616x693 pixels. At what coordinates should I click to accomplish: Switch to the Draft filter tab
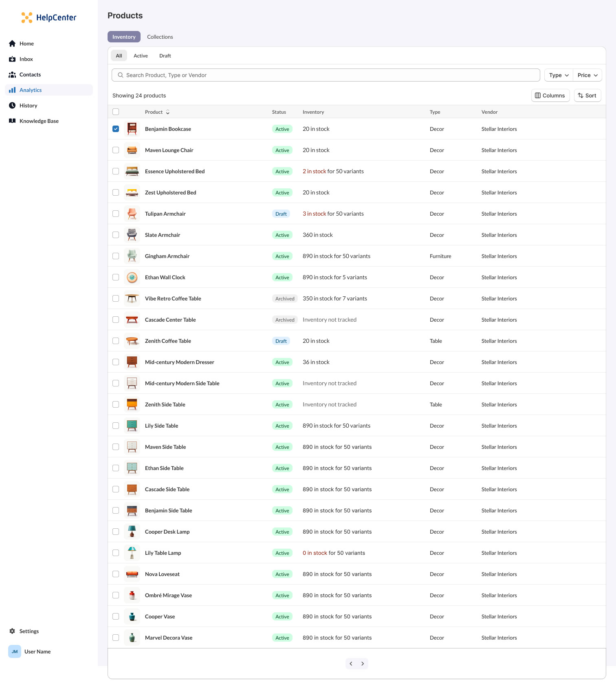tap(165, 56)
